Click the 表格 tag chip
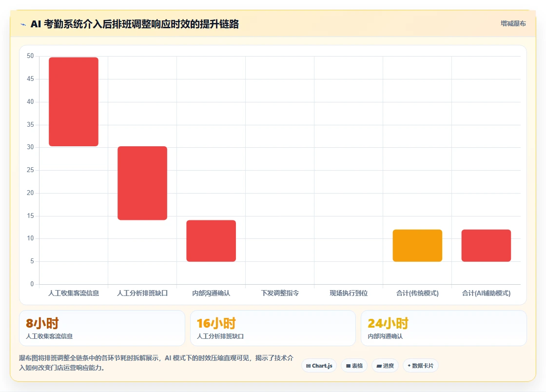This screenshot has width=546, height=392. [354, 366]
